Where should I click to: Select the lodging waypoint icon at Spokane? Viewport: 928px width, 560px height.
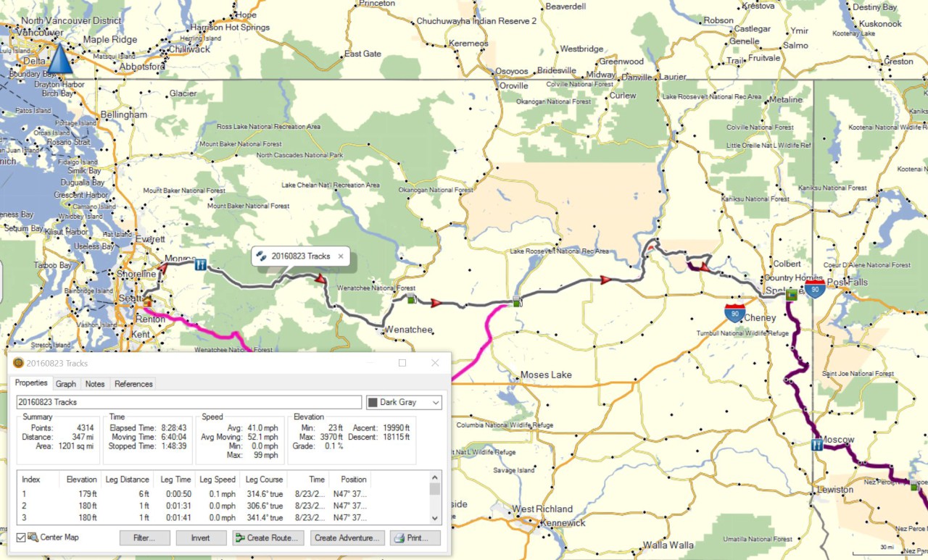click(792, 295)
